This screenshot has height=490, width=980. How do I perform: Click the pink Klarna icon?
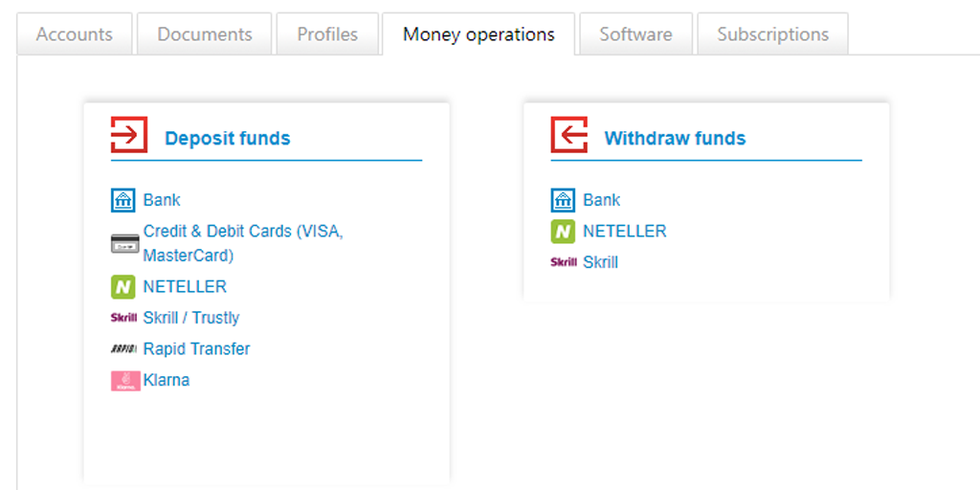(125, 381)
